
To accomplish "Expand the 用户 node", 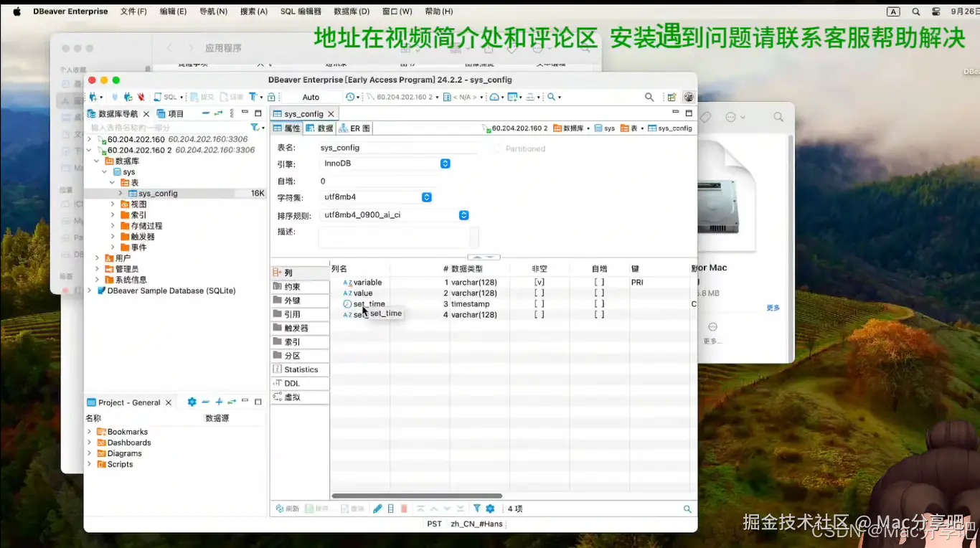I will 97,258.
